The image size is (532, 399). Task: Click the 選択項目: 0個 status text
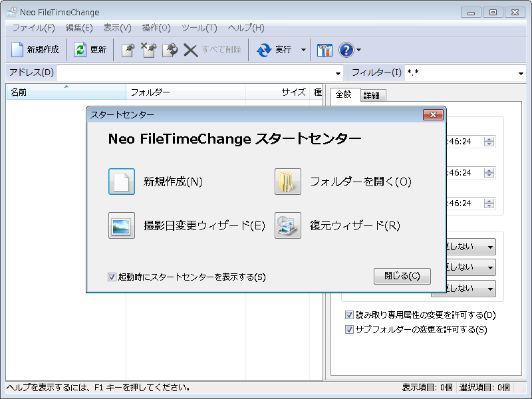485,388
